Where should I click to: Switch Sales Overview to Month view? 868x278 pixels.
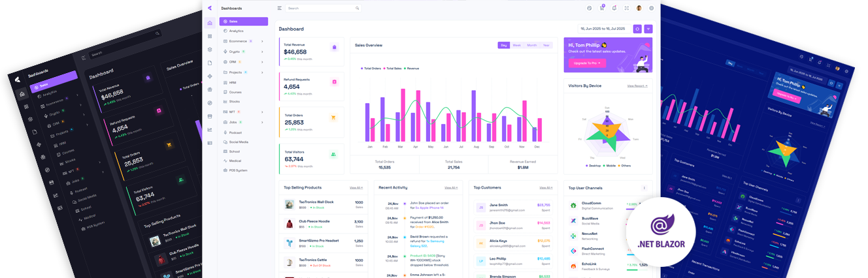pyautogui.click(x=531, y=45)
